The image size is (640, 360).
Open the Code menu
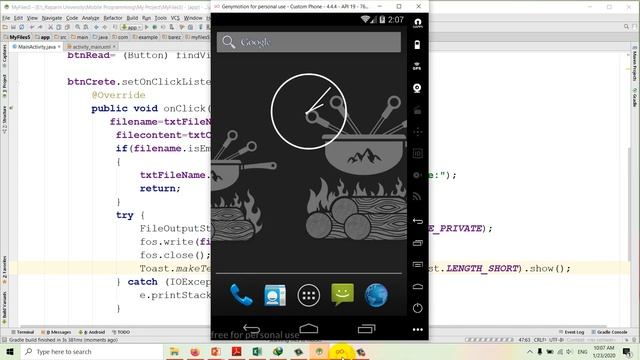point(72,18)
